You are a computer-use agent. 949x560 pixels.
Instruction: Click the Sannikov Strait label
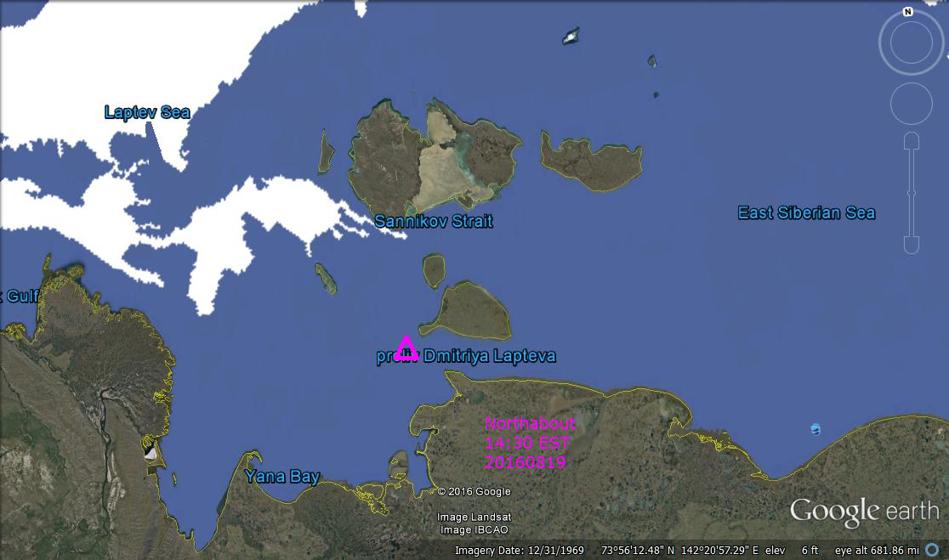[434, 222]
